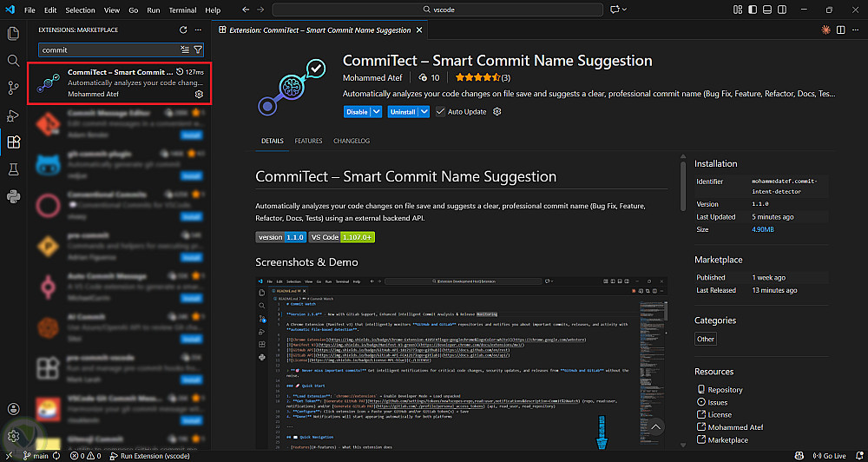Open the Source Control view

pyautogui.click(x=13, y=88)
